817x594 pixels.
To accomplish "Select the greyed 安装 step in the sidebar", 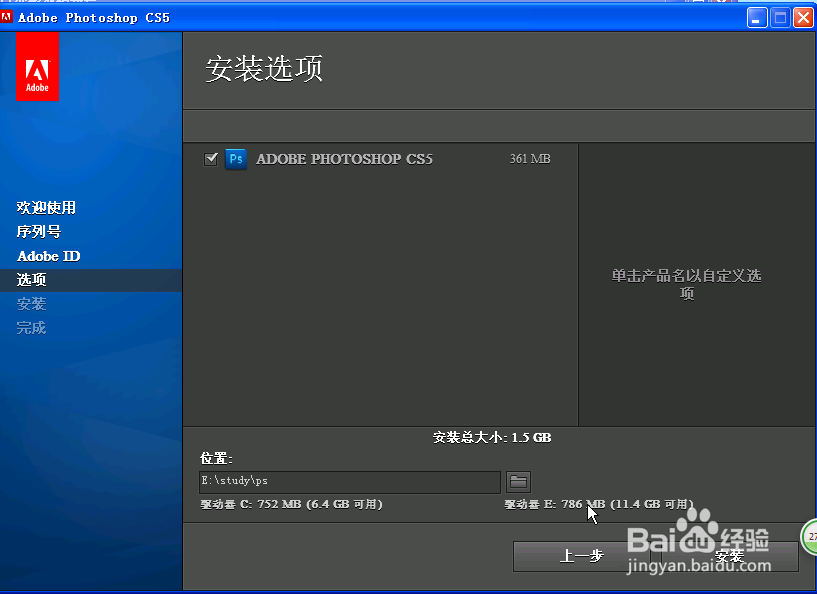I will (32, 304).
